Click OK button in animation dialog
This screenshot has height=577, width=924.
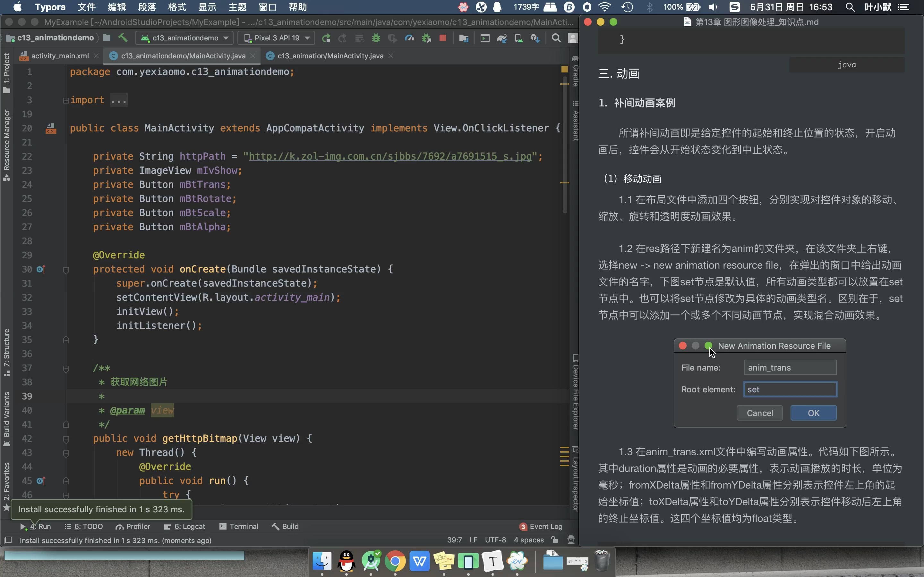[x=814, y=413]
